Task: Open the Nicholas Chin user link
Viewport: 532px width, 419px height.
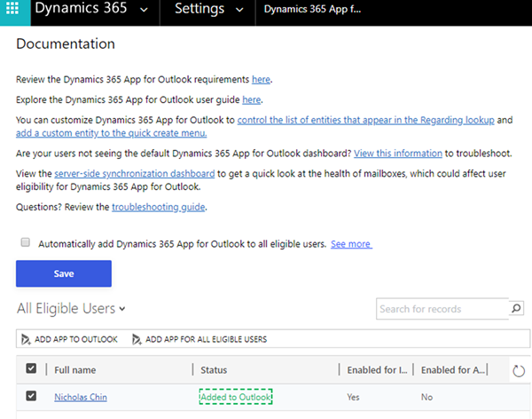Action: click(x=81, y=397)
